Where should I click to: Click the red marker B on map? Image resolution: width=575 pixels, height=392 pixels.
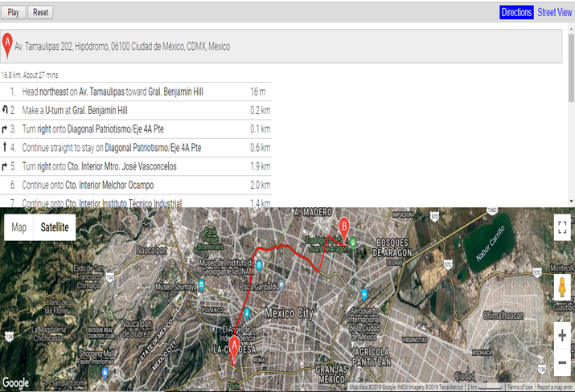coord(344,230)
